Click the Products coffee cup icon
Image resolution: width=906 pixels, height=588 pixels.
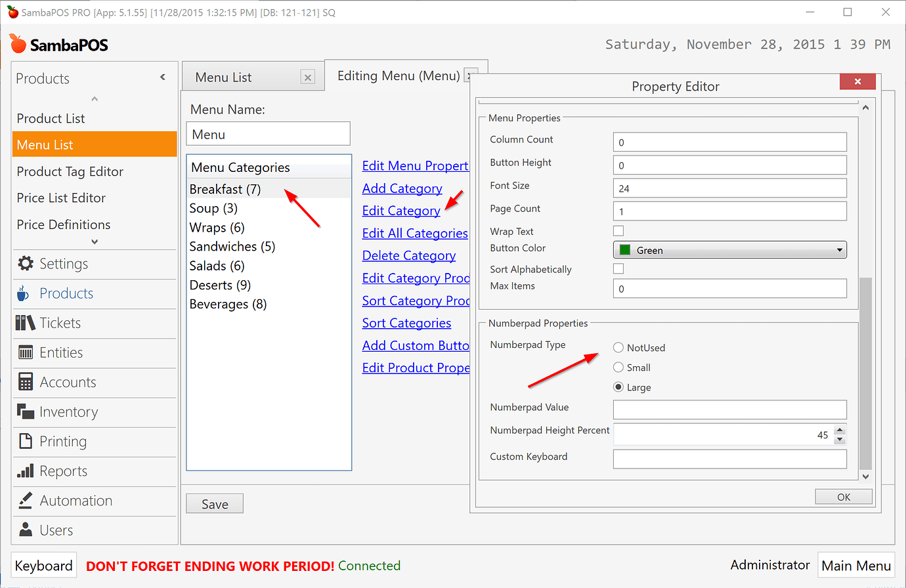tap(23, 293)
